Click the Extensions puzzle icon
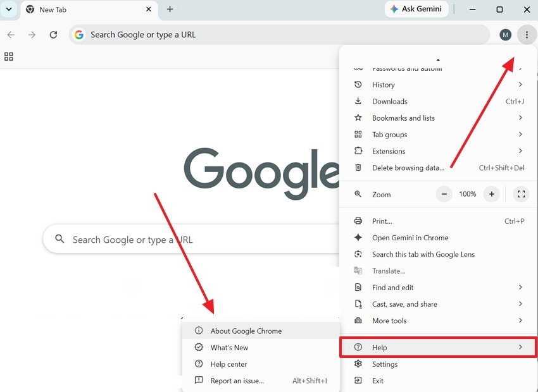Viewport: 538px width, 392px height. coord(358,150)
